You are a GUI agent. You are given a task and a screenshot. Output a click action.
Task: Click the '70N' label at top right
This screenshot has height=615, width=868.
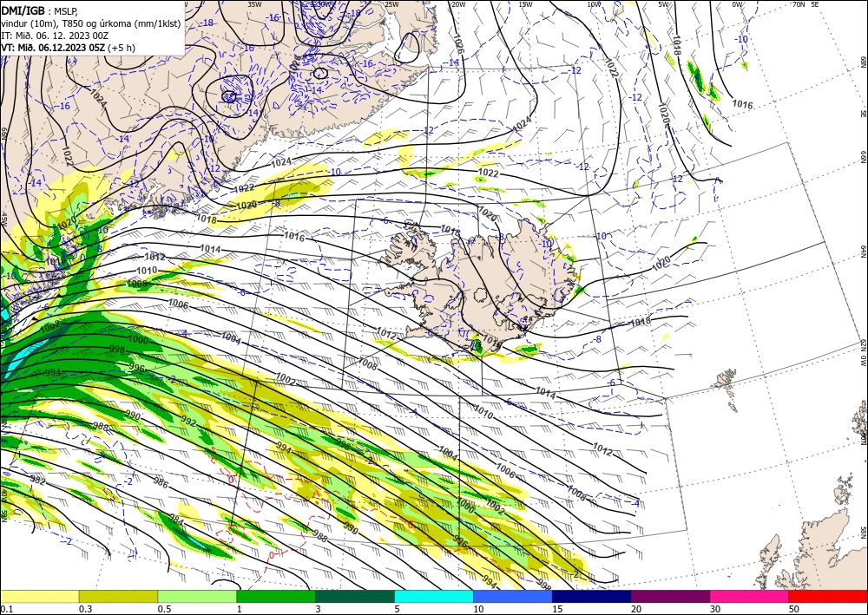pos(799,4)
